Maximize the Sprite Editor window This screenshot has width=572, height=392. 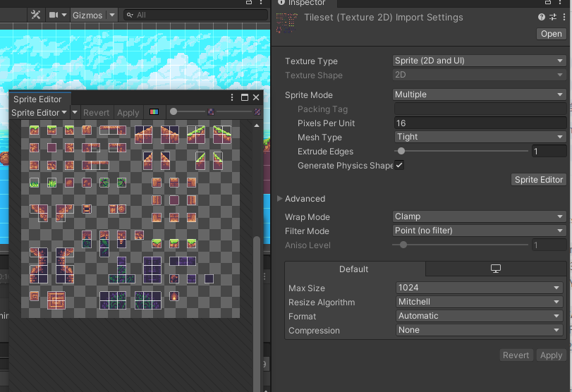tap(245, 97)
